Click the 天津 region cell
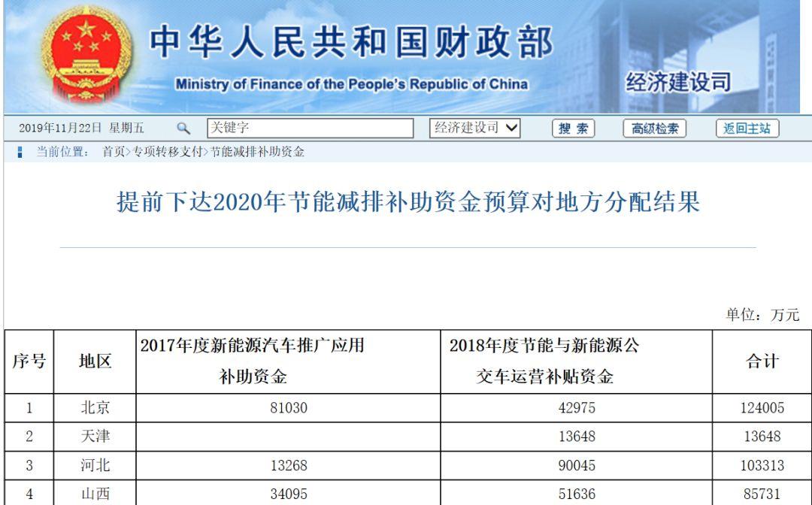 click(x=95, y=436)
